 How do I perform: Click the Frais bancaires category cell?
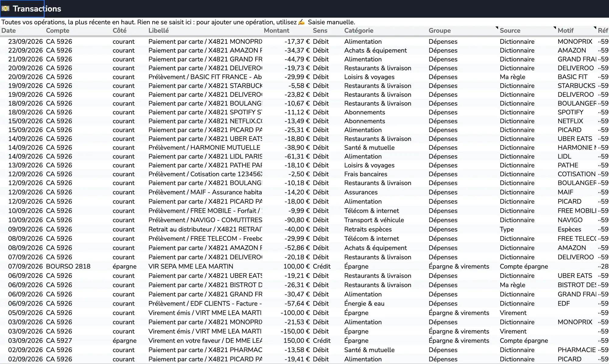click(x=366, y=174)
